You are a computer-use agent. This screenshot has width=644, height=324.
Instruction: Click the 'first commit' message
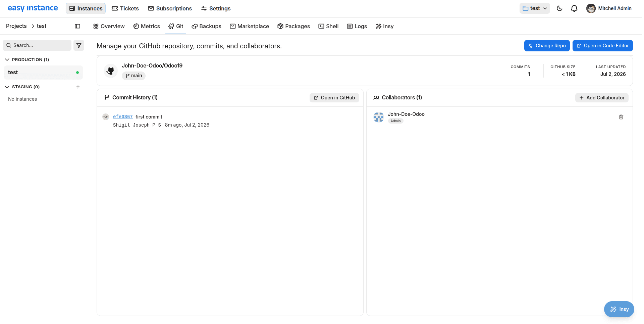149,117
